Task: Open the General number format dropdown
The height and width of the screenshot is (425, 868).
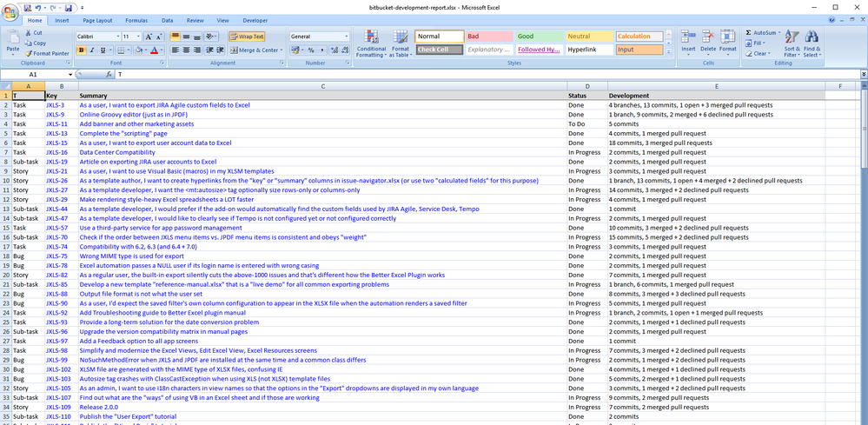Action: pyautogui.click(x=347, y=37)
